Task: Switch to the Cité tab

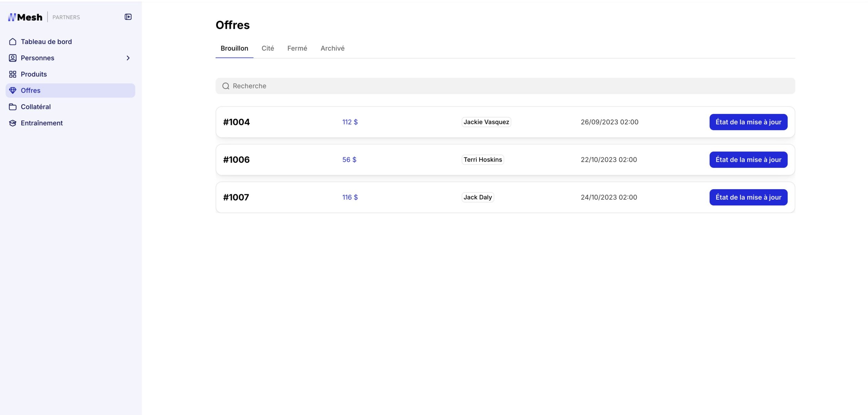Action: pyautogui.click(x=268, y=48)
